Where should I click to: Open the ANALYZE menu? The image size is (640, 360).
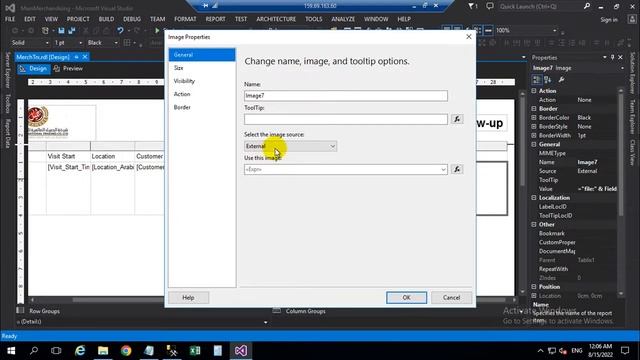pos(343,19)
